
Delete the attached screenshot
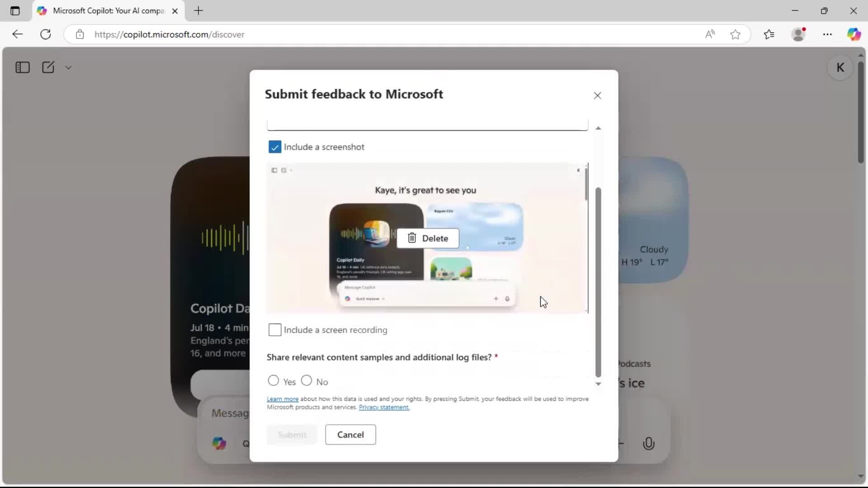coord(428,238)
